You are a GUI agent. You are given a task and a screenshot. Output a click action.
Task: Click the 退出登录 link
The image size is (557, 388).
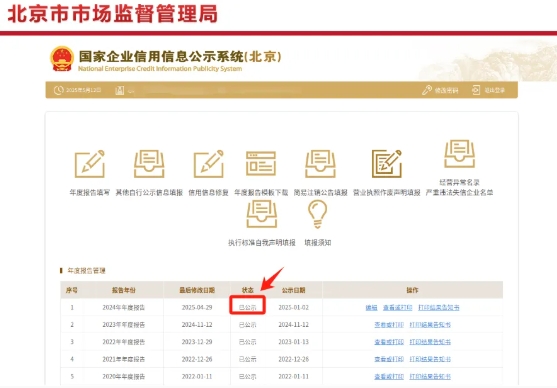[495, 91]
